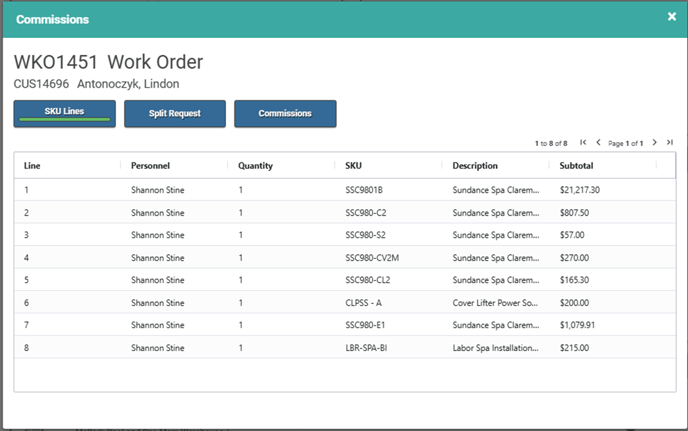Screen dimensions: 688x431
Task: Select the row with SKU SSC9801B
Action: (364, 189)
